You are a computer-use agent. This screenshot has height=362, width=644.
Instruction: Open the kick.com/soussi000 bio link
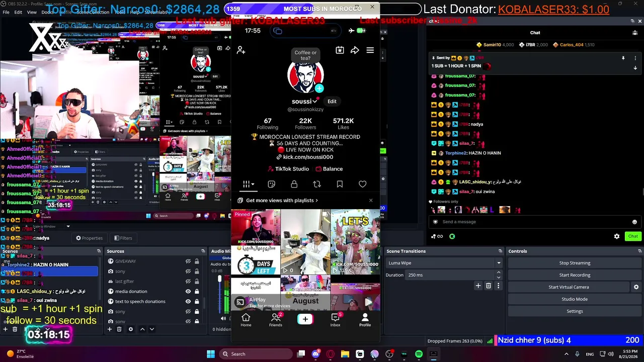[x=305, y=157]
